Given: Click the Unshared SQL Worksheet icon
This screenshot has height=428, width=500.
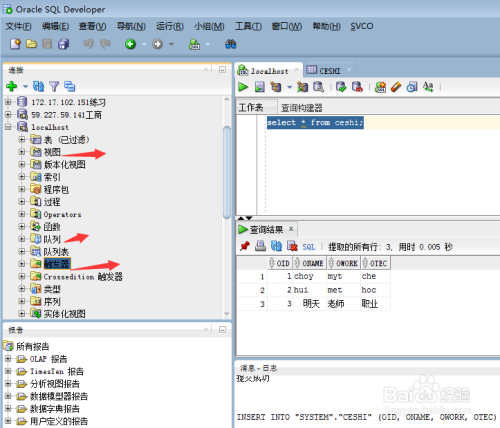Looking at the screenshot, I should pos(380,87).
